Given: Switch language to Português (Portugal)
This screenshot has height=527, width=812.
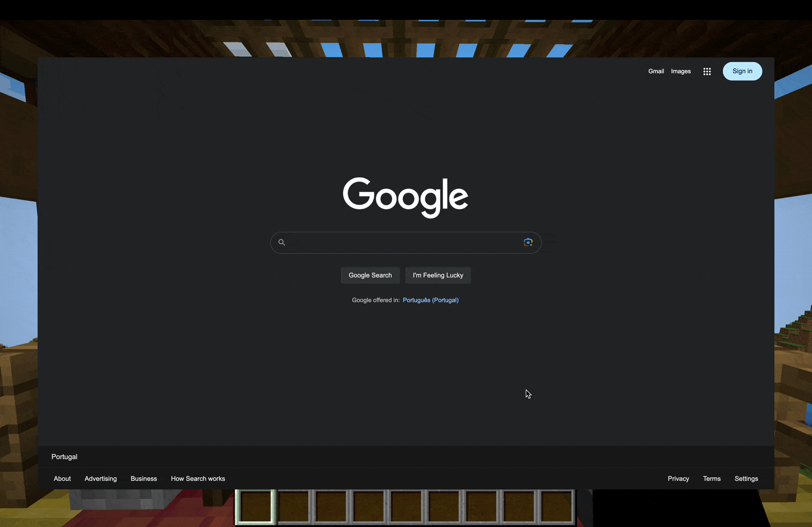Looking at the screenshot, I should click(430, 300).
